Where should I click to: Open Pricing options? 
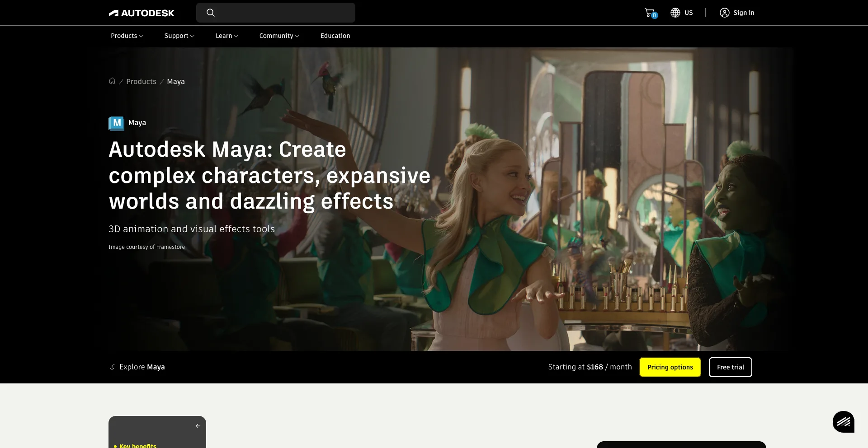[670, 367]
